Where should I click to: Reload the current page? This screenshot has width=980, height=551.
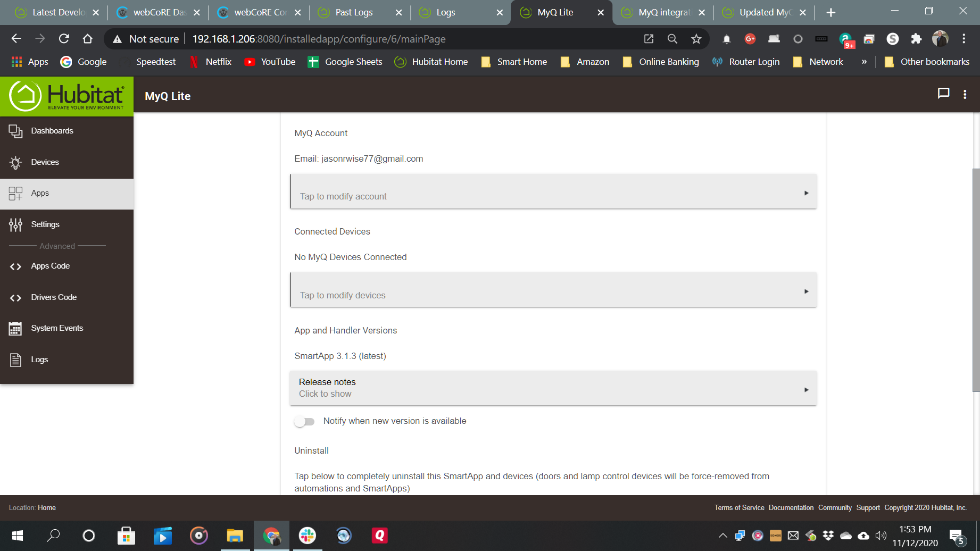[x=64, y=39]
